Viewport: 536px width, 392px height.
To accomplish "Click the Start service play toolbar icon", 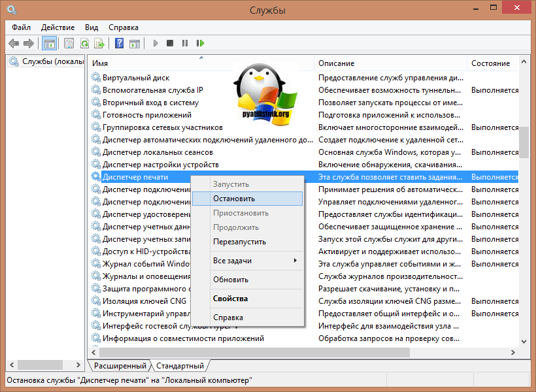I will click(x=156, y=44).
